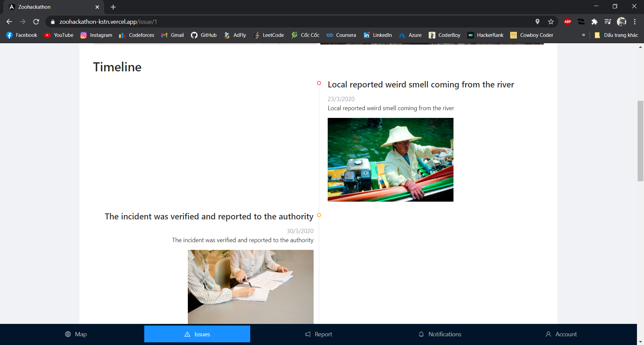Open the CoderBoy bookmark

coord(444,35)
